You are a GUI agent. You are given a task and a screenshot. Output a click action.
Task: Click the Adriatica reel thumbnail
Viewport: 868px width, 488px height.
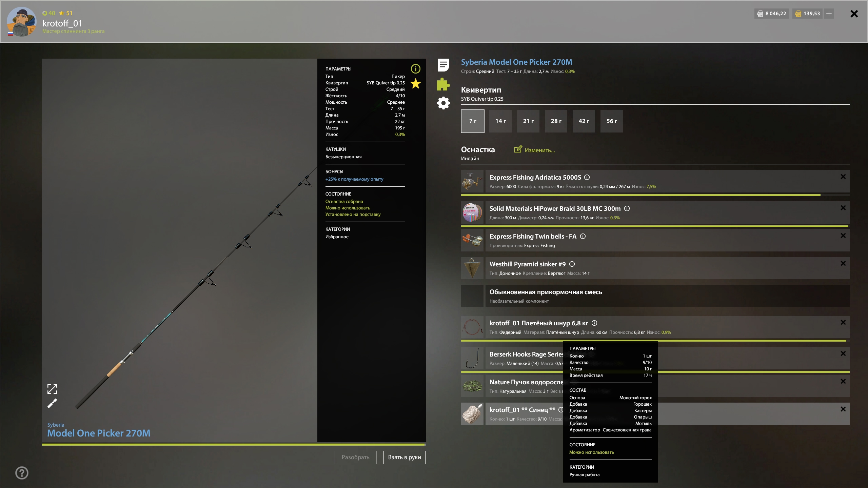(x=472, y=181)
